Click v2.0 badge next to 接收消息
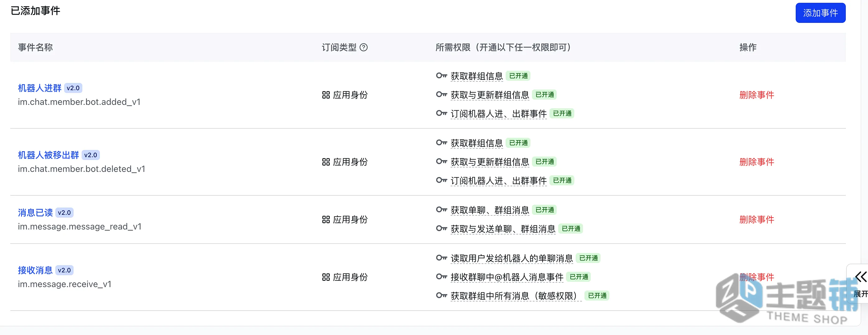The height and width of the screenshot is (335, 868). point(64,271)
